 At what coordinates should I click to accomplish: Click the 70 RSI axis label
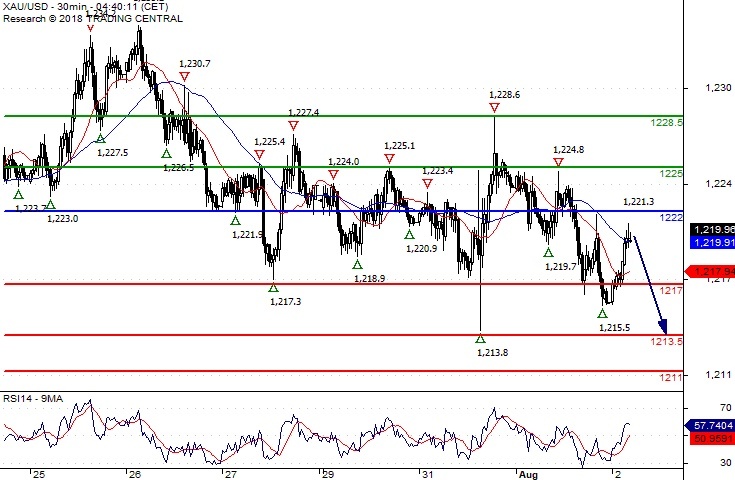pos(726,408)
